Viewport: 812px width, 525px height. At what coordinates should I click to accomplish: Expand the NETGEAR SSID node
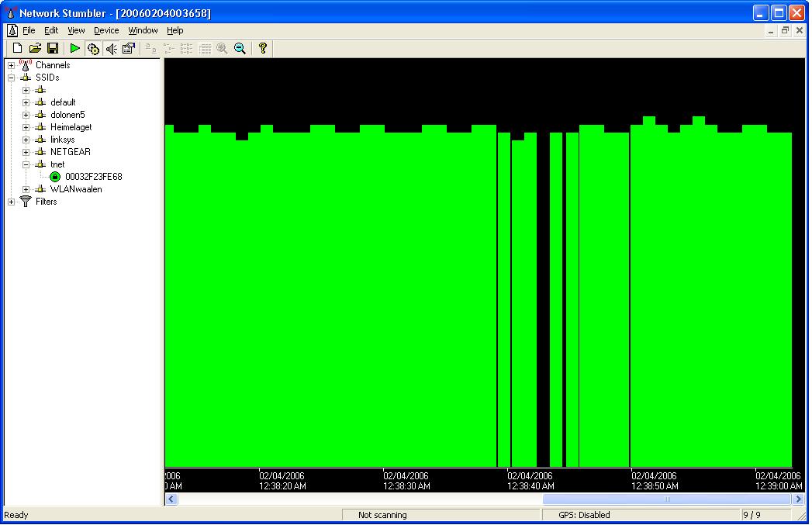(26, 152)
